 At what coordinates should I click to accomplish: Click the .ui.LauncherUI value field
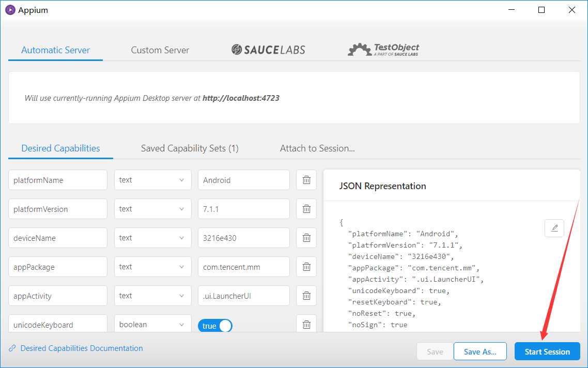point(244,296)
